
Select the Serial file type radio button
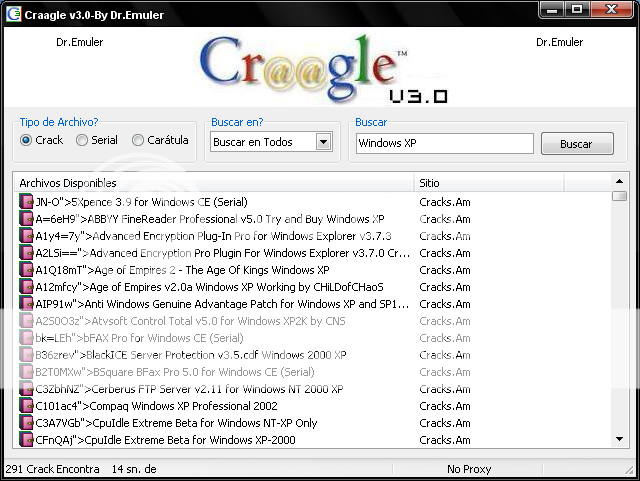pyautogui.click(x=82, y=140)
